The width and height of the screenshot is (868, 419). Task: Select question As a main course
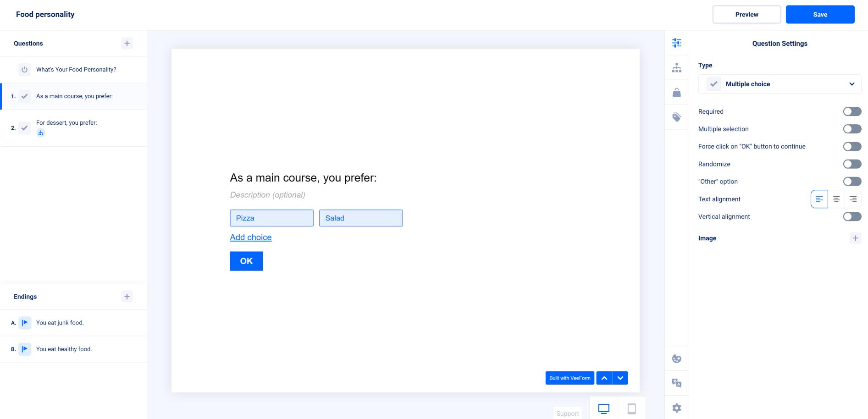(x=74, y=96)
